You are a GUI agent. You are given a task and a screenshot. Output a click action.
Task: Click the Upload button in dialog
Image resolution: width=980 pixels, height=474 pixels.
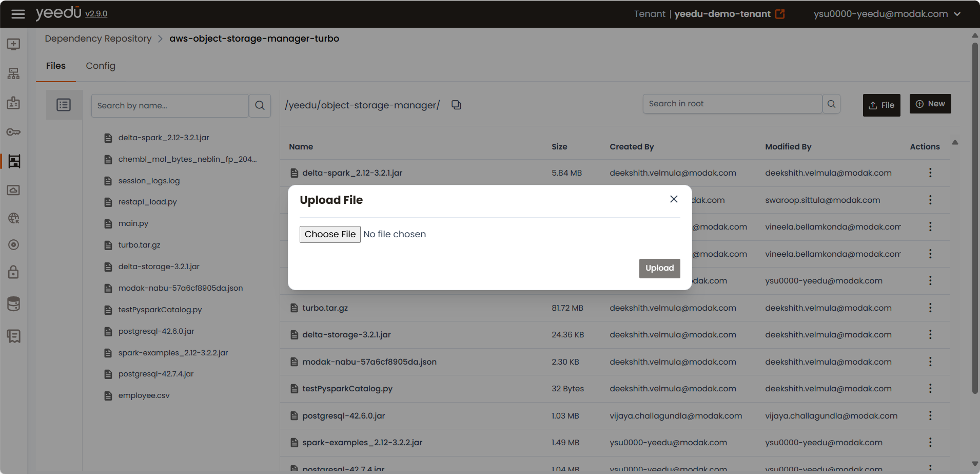659,268
